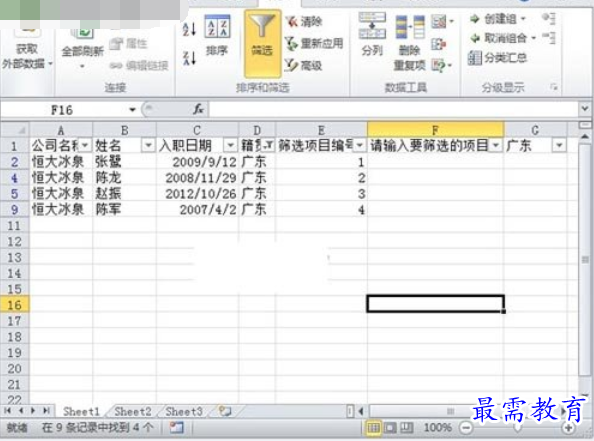
Task: Select column F header
Action: [x=435, y=130]
